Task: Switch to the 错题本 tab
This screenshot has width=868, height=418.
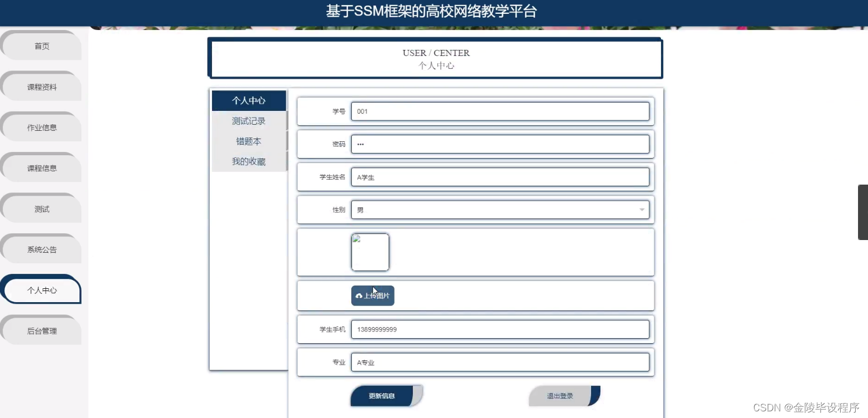Action: (x=248, y=141)
